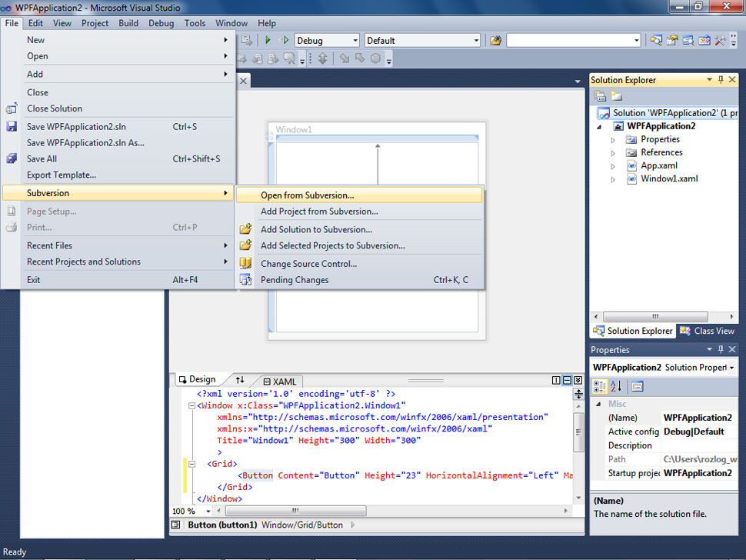
Task: Open the zoom 100 % dropdown
Action: coord(208,511)
